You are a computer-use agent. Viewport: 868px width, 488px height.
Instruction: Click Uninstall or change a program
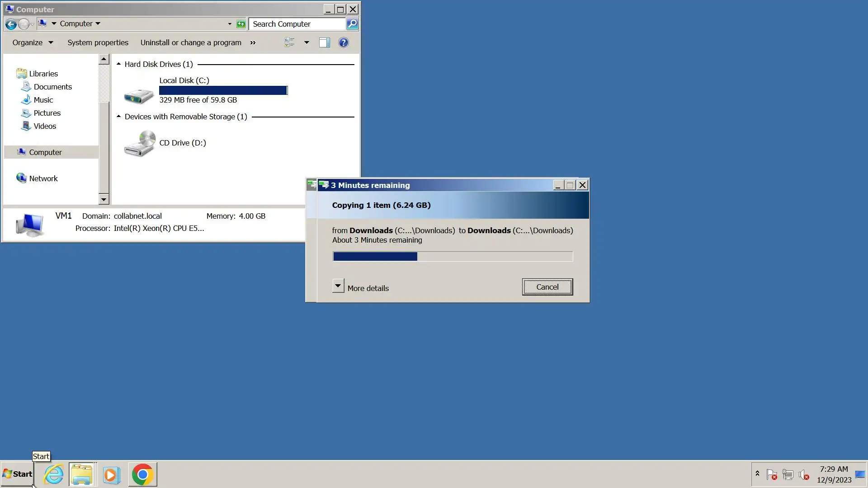(191, 42)
